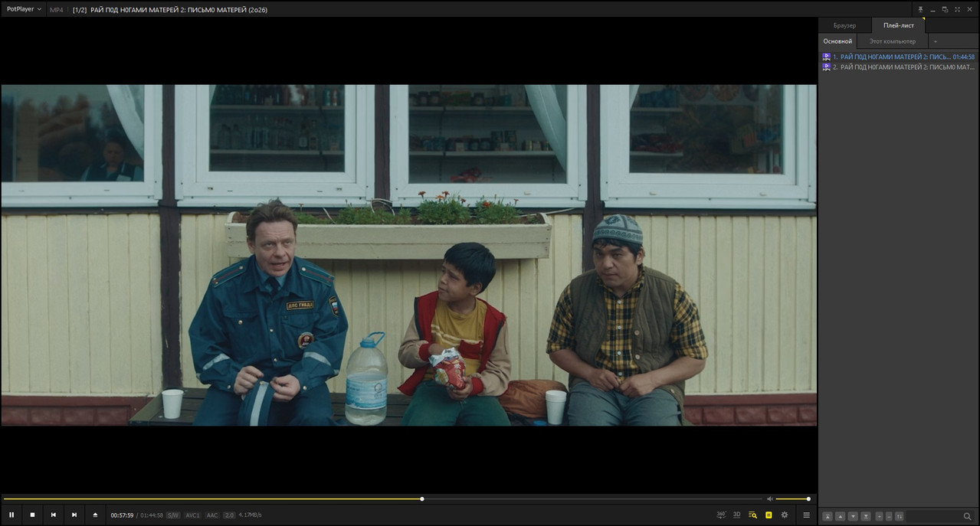980x526 pixels.
Task: Click the AVC1 video codec label
Action: [x=192, y=515]
